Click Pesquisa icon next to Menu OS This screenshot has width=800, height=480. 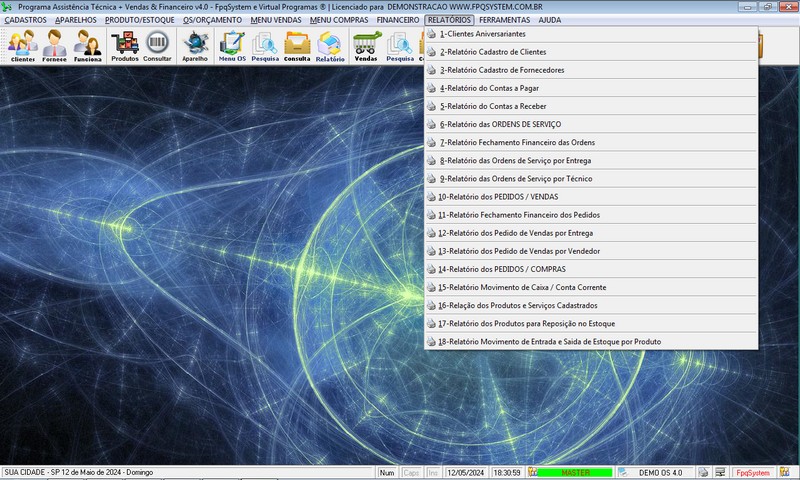265,45
